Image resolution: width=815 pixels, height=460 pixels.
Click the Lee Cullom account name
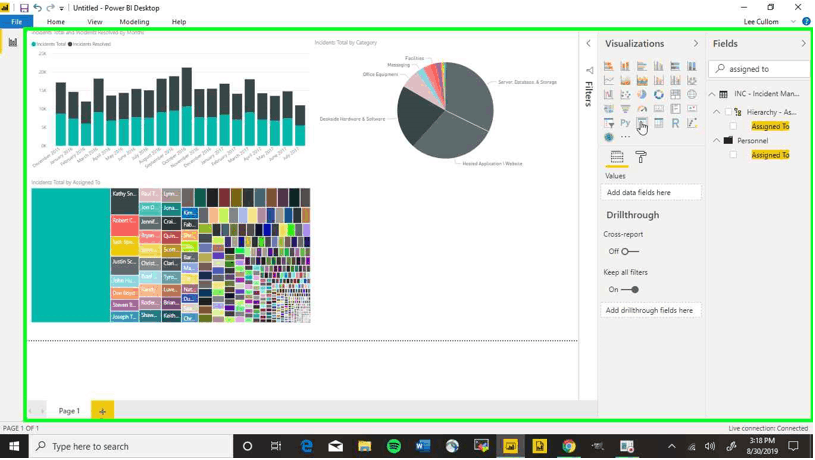tap(760, 22)
